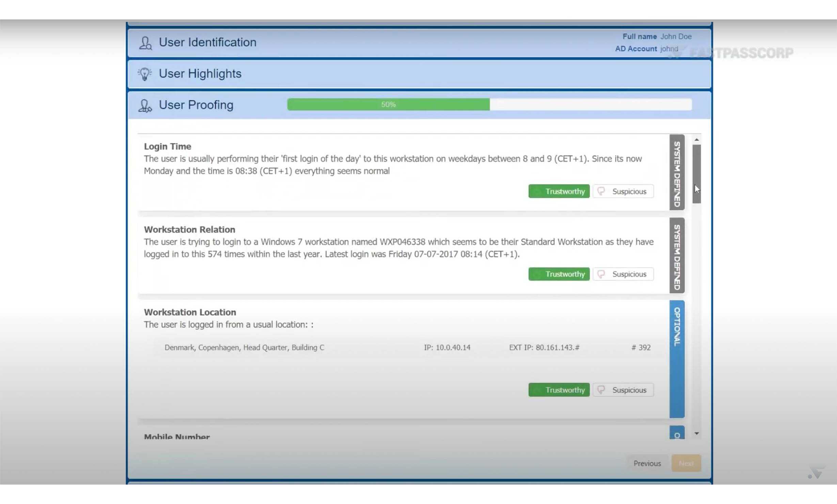This screenshot has height=504, width=837.
Task: Click the scrollbar down arrow
Action: pyautogui.click(x=696, y=433)
